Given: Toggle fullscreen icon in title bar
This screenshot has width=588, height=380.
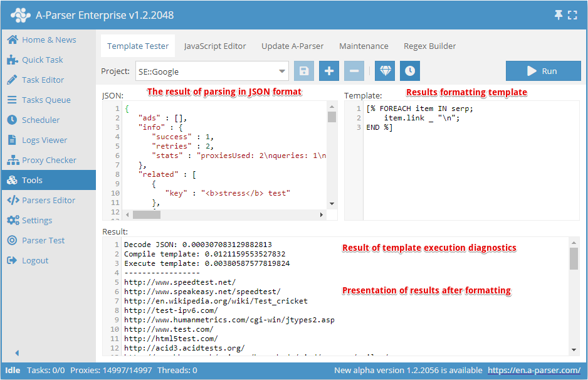Looking at the screenshot, I should pyautogui.click(x=572, y=15).
